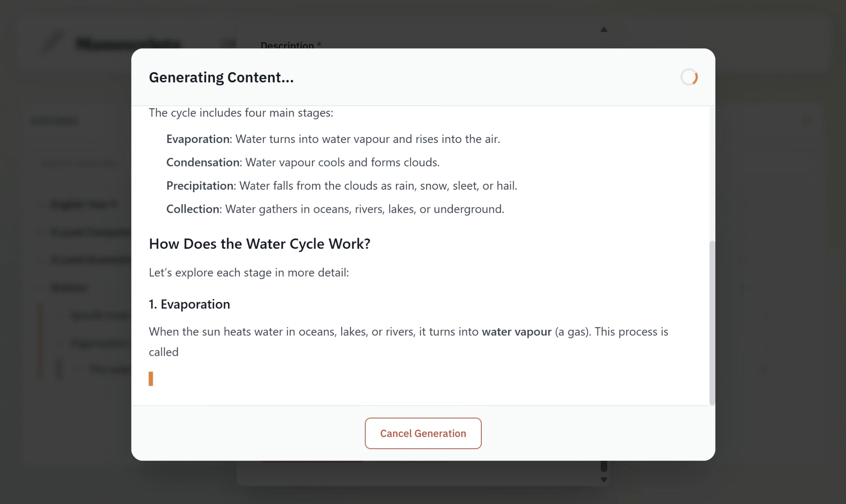This screenshot has height=504, width=846.
Task: Click the orange generation cursor marker
Action: point(151,378)
